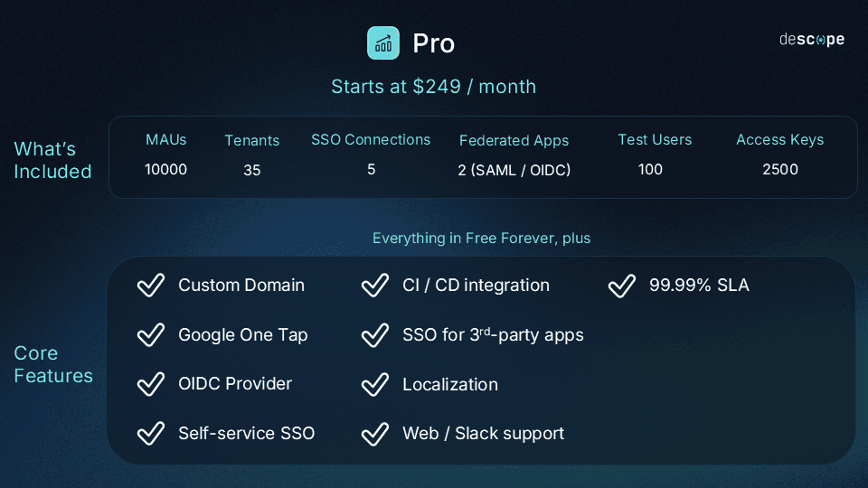Select the MAUs column heading
Image resolution: width=868 pixels, height=488 pixels.
(x=165, y=140)
